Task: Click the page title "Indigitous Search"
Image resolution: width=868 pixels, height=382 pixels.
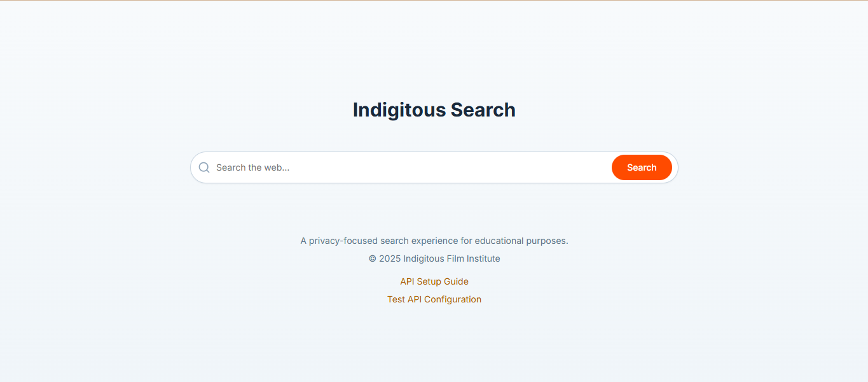Action: (434, 110)
